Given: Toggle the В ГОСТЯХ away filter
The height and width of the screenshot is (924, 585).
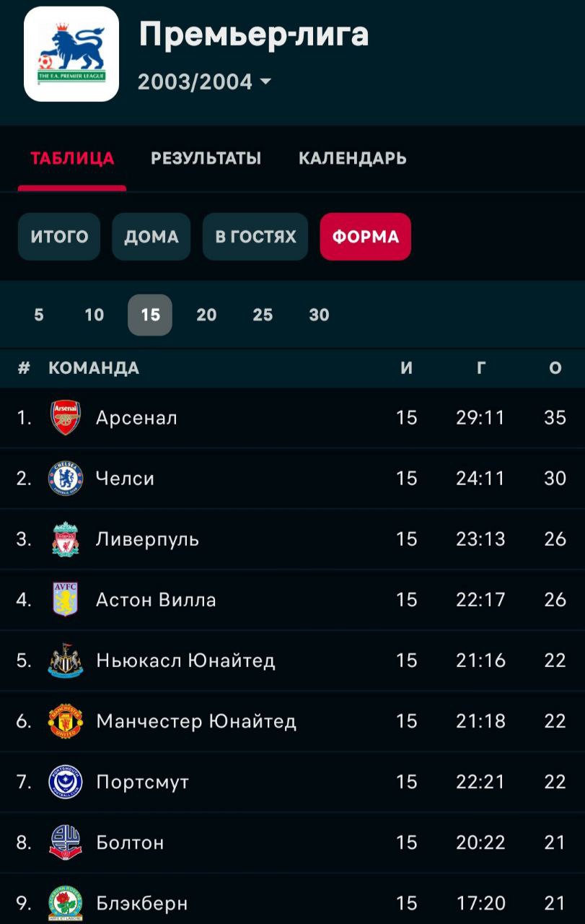Looking at the screenshot, I should click(255, 237).
